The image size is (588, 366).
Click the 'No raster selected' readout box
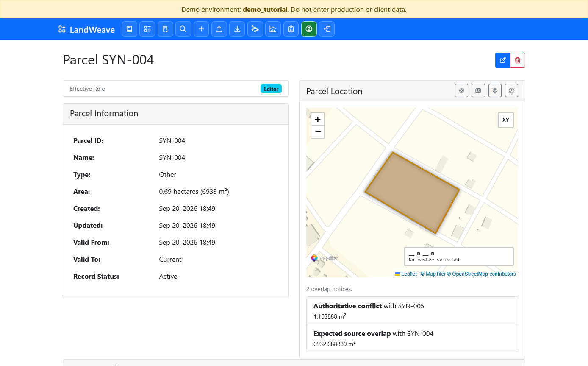459,257
